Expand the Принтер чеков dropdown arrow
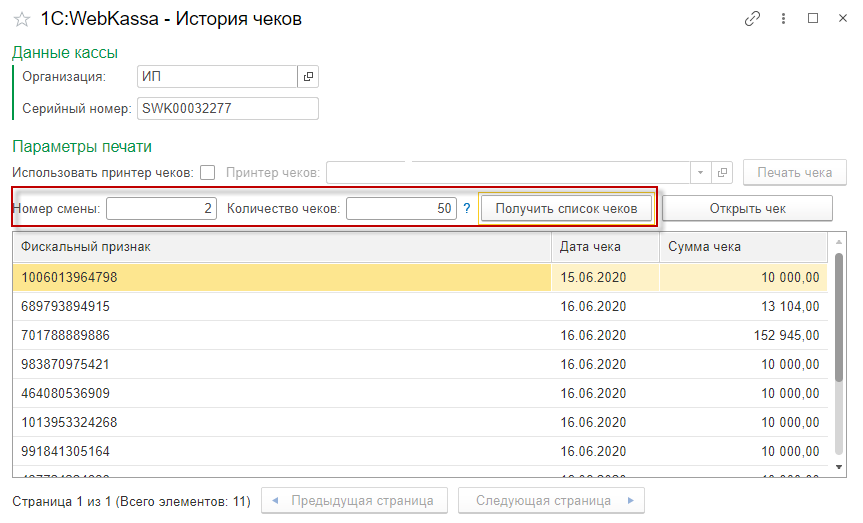This screenshot has width=863, height=523. 701,172
